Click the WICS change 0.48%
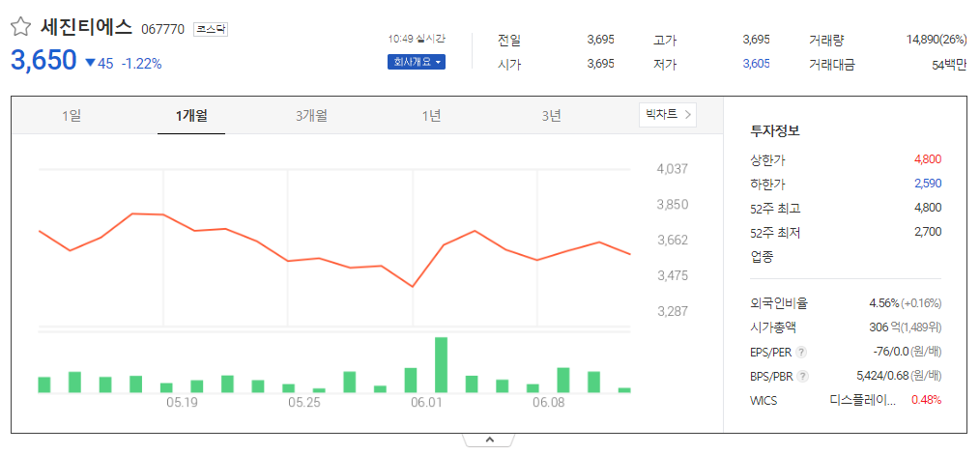The width and height of the screenshot is (980, 455). (x=926, y=400)
